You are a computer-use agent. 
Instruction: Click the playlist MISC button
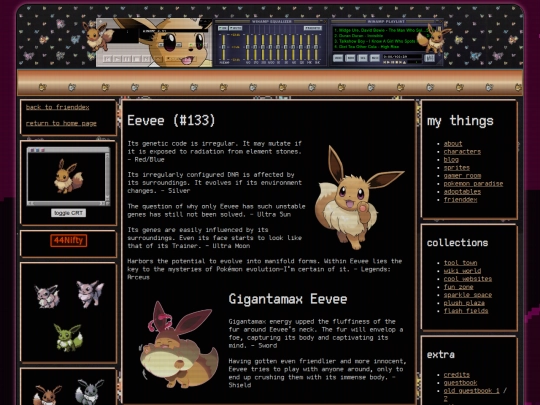click(375, 58)
